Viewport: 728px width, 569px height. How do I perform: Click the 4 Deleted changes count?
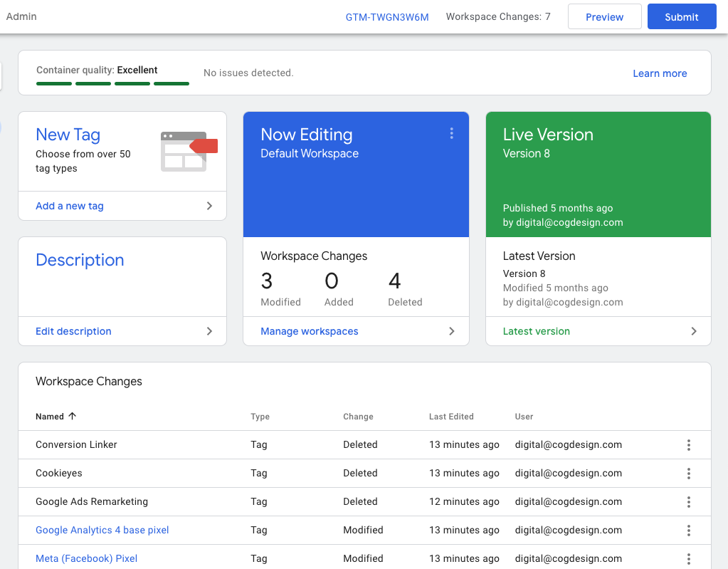tap(405, 289)
